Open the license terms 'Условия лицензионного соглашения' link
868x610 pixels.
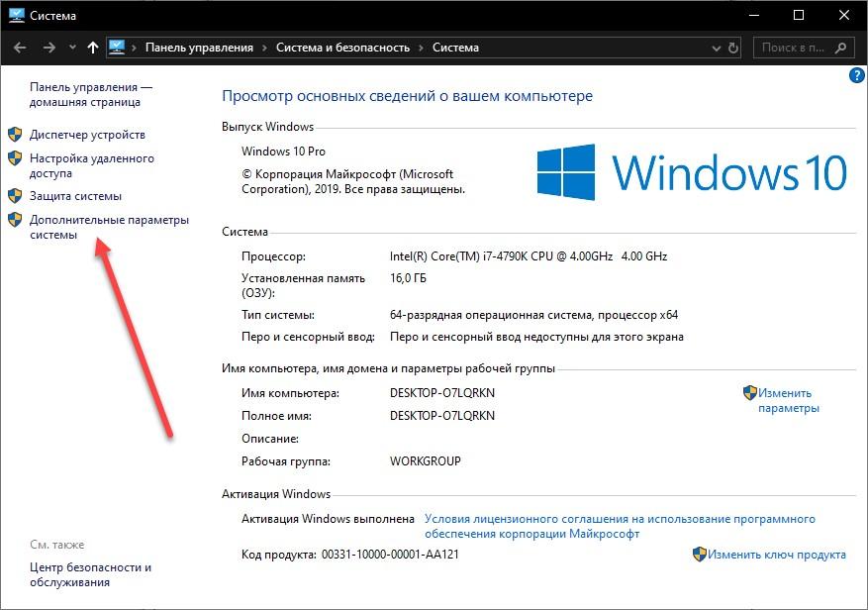pyautogui.click(x=620, y=527)
